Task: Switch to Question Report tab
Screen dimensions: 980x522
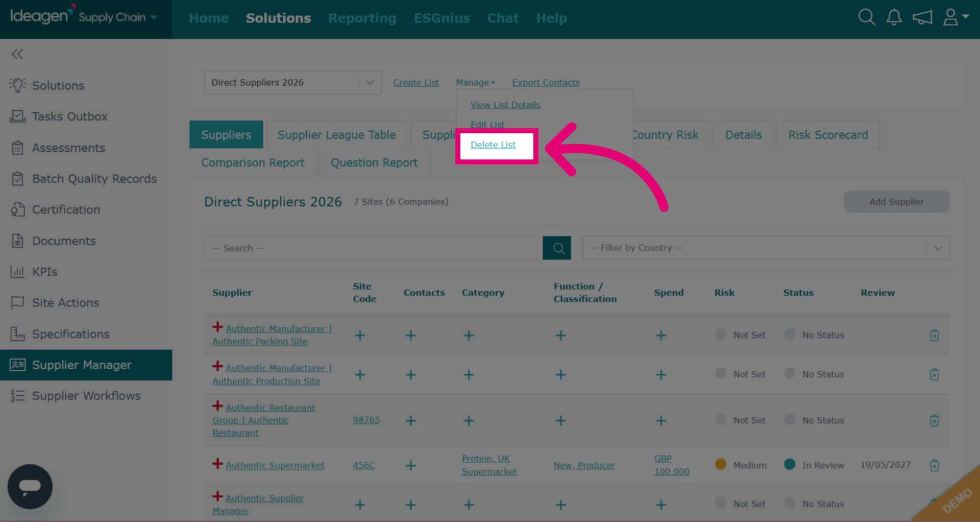Action: [x=374, y=162]
